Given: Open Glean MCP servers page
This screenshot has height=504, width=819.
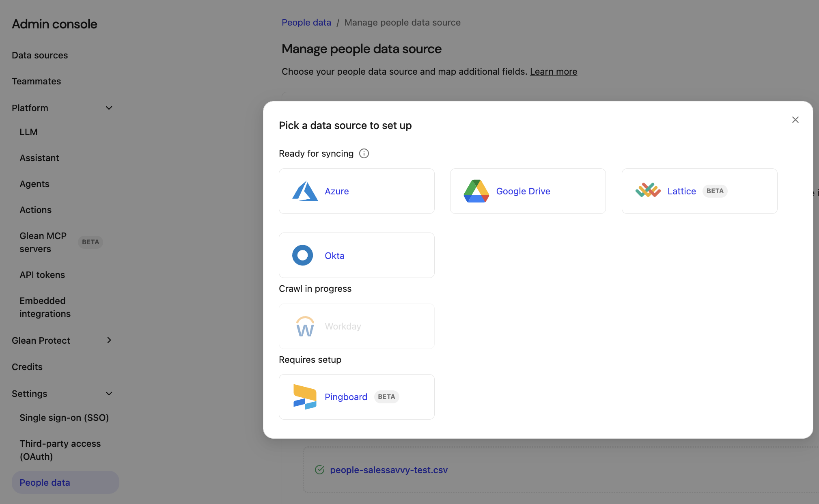Looking at the screenshot, I should (x=43, y=242).
